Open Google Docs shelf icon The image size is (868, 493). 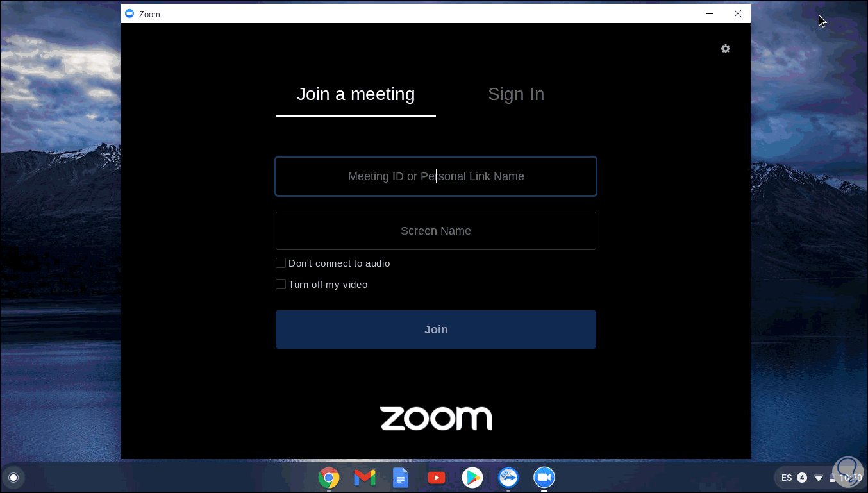[x=401, y=478]
